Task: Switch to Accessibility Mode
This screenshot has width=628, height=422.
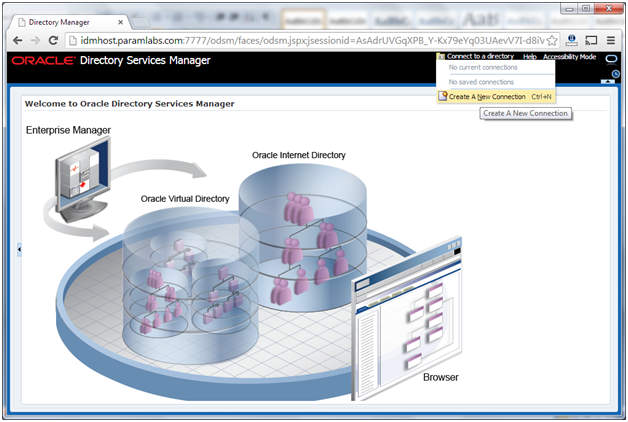Action: point(570,57)
